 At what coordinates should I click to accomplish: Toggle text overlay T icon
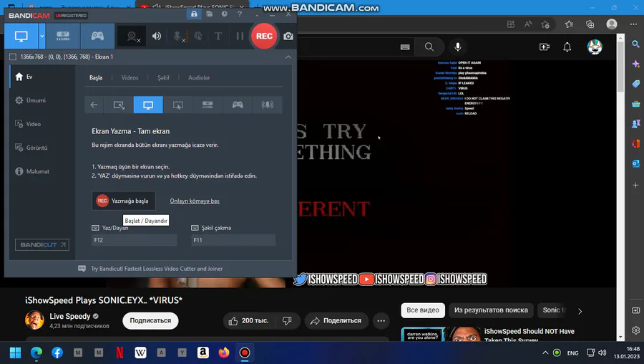[x=218, y=37]
